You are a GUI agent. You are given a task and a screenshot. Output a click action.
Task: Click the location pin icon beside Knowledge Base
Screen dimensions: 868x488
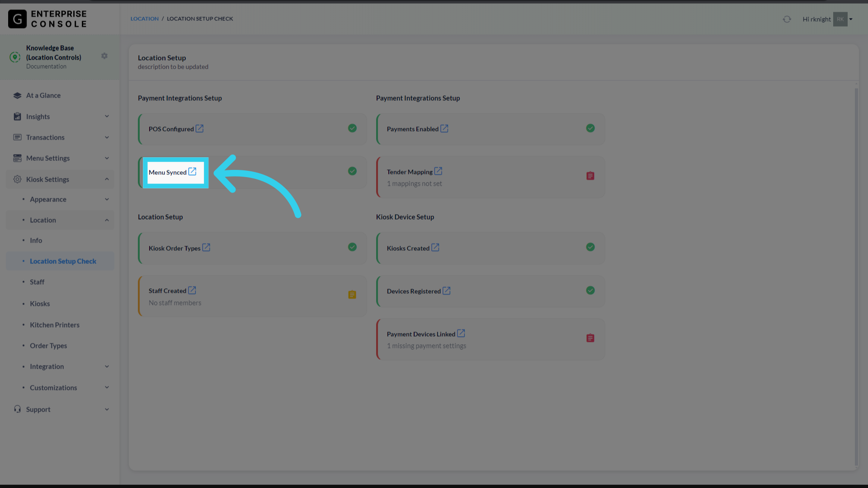[15, 57]
